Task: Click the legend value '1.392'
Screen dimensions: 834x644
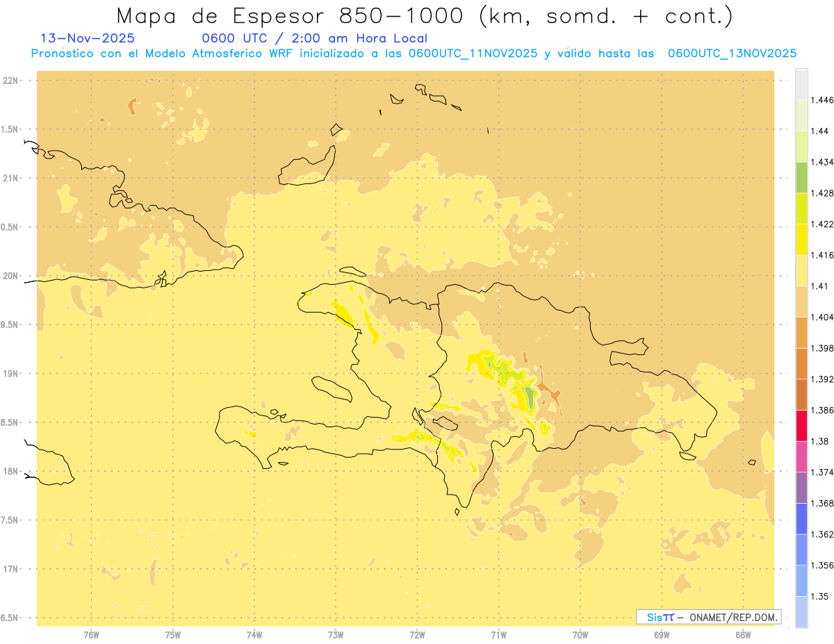Action: [x=822, y=379]
